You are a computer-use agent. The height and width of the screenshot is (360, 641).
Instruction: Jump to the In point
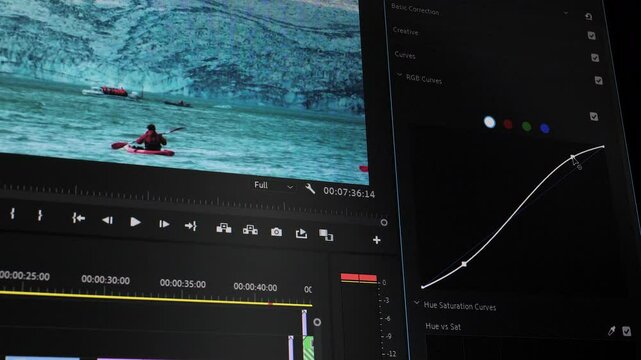(78, 218)
